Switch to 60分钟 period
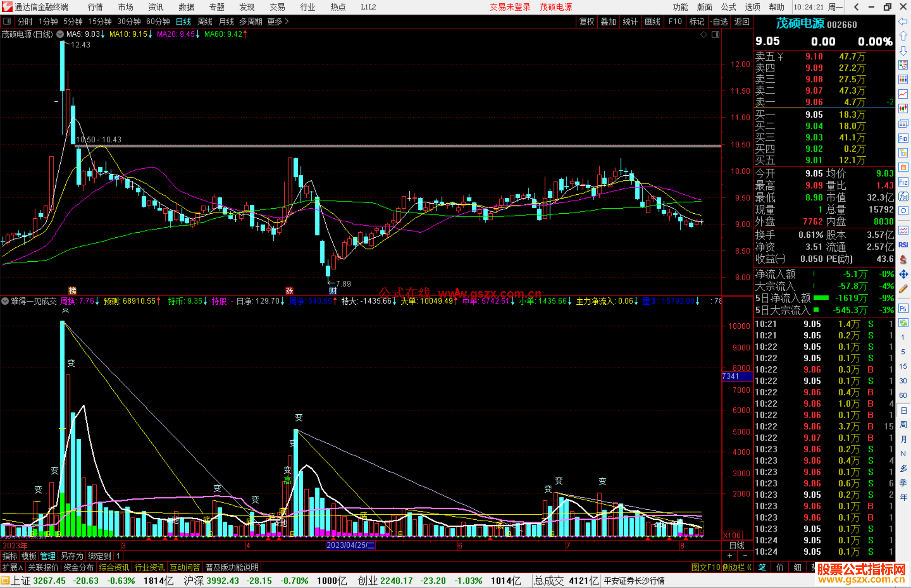 click(158, 21)
